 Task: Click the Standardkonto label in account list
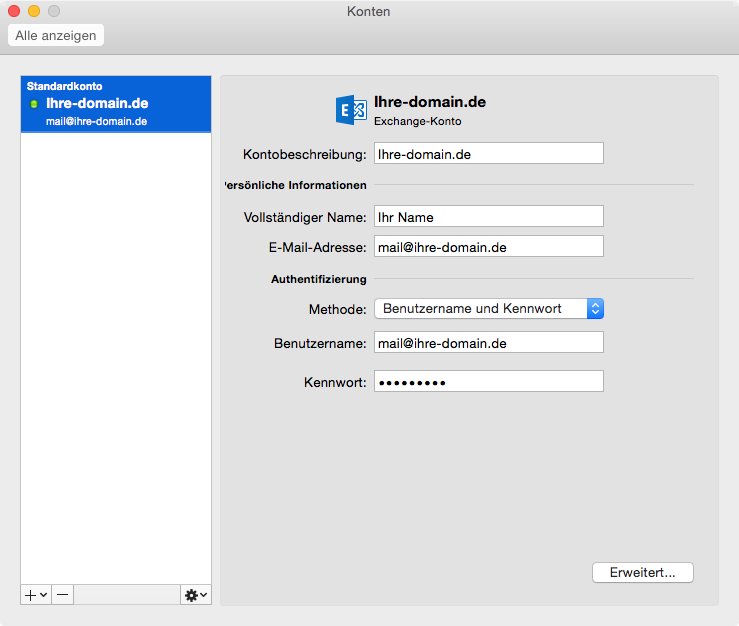pos(65,86)
